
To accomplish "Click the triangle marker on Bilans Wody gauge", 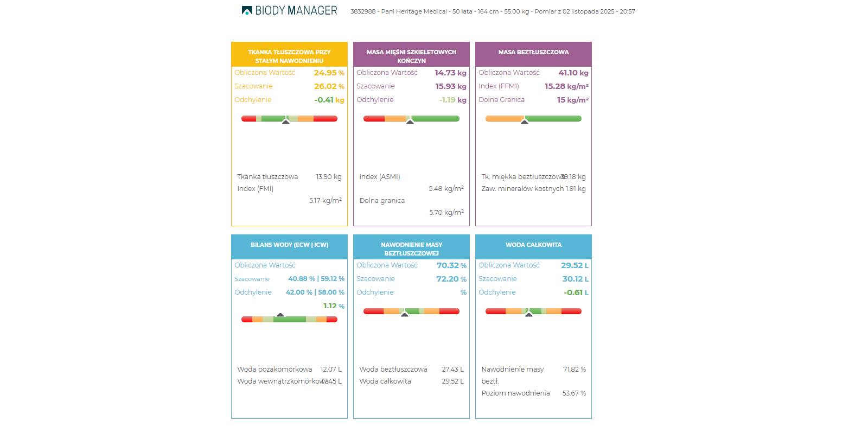I will point(280,315).
